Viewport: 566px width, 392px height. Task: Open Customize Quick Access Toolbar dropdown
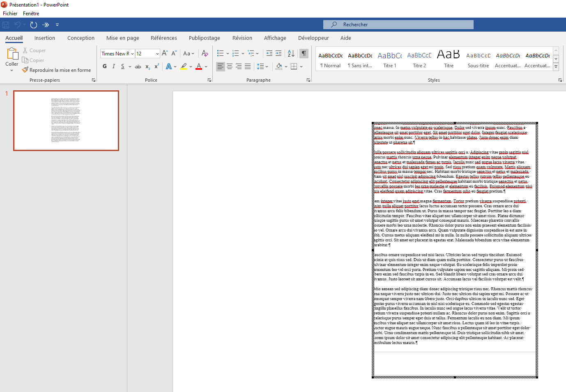57,25
